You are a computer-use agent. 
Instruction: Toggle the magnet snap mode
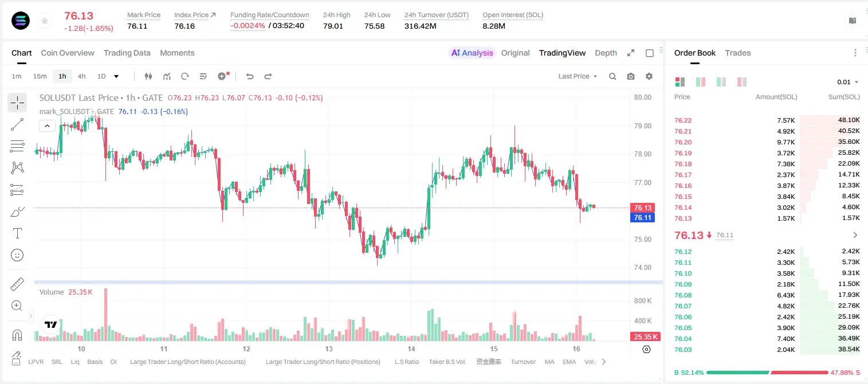[17, 335]
